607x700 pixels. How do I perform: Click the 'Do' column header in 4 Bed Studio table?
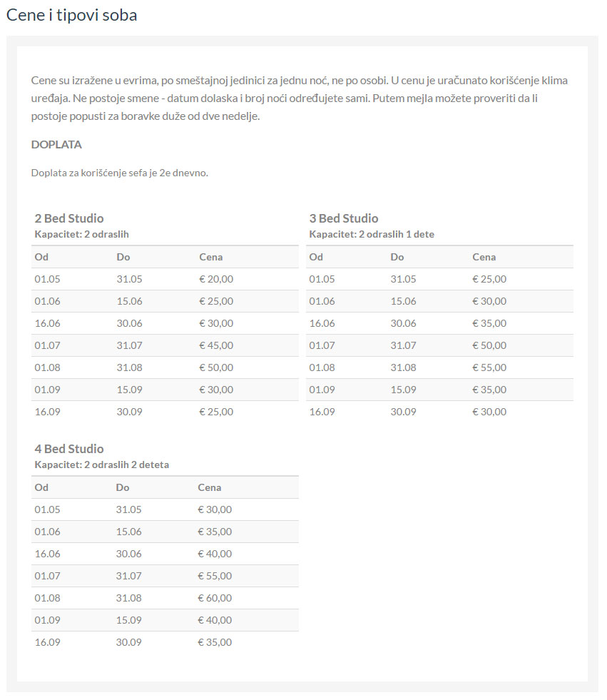click(x=123, y=487)
